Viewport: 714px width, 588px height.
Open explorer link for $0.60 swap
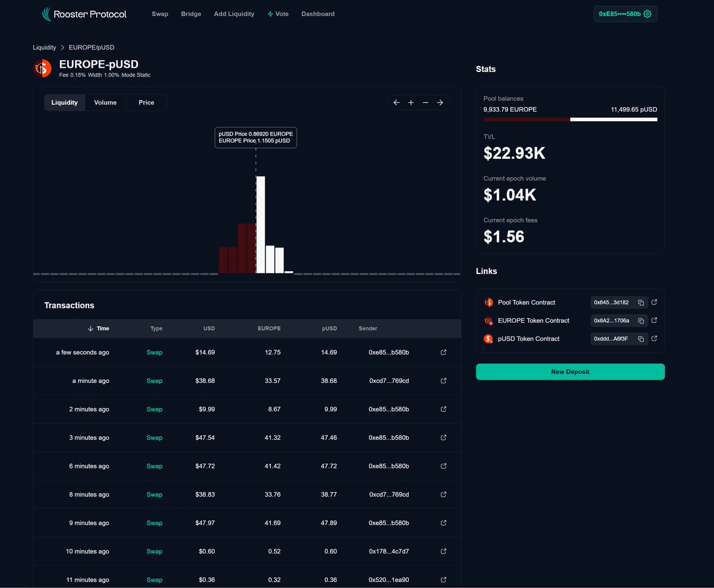(443, 551)
